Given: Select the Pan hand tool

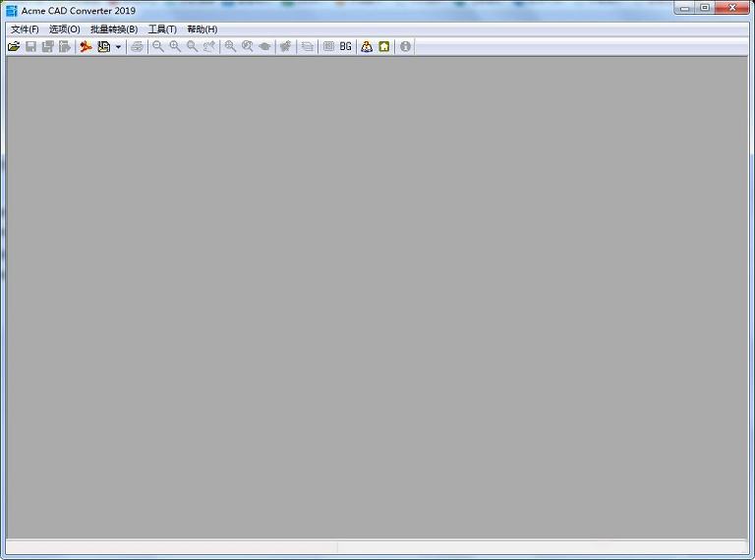Looking at the screenshot, I should [x=264, y=46].
